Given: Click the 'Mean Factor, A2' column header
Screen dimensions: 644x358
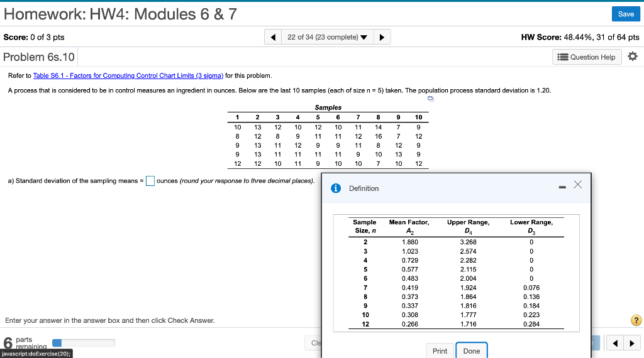Looking at the screenshot, I should tap(409, 226).
